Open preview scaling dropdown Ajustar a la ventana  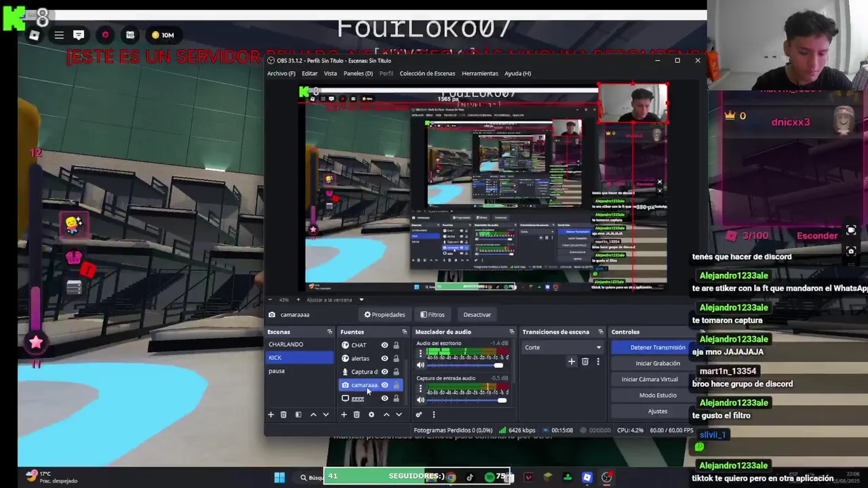pyautogui.click(x=361, y=300)
